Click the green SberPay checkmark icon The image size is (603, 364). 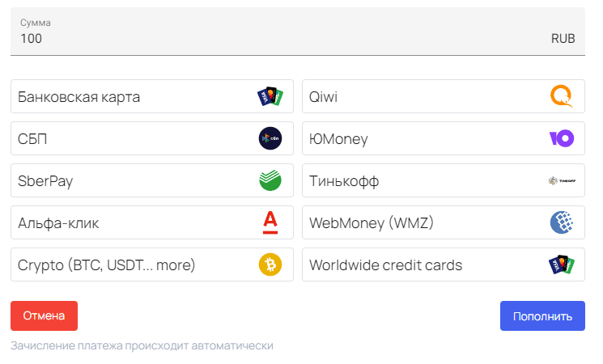[270, 180]
